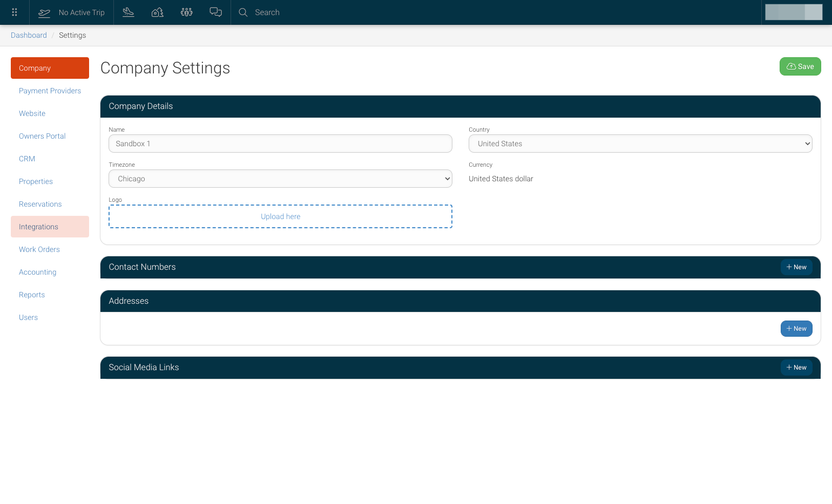Click the Addresses section title

128,301
